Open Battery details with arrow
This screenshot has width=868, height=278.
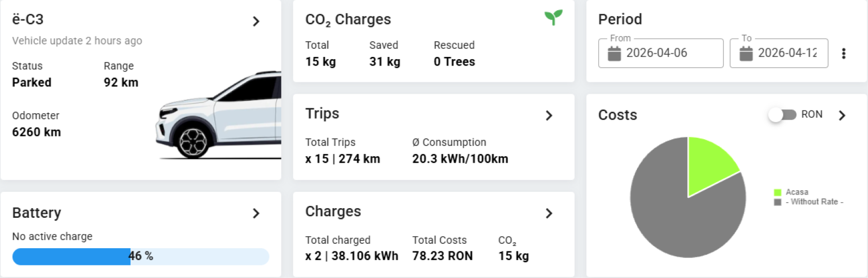coord(256,214)
